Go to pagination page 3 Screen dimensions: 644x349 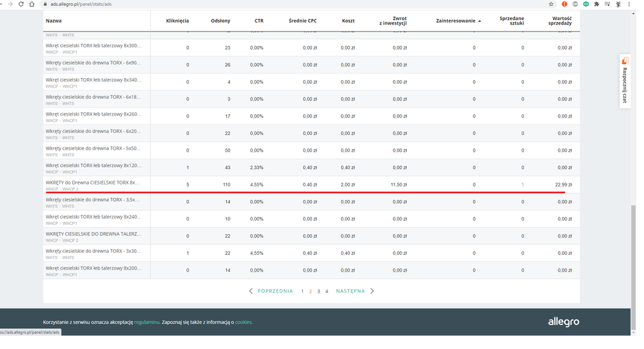pyautogui.click(x=318, y=292)
